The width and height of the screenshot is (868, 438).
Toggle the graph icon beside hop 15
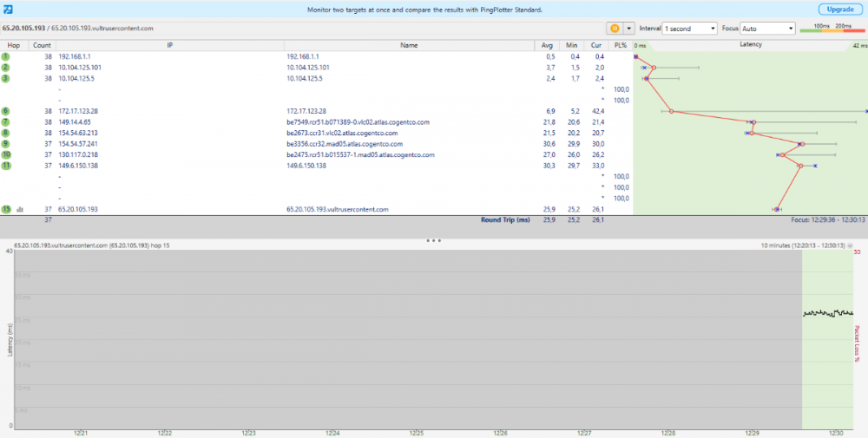coord(20,210)
